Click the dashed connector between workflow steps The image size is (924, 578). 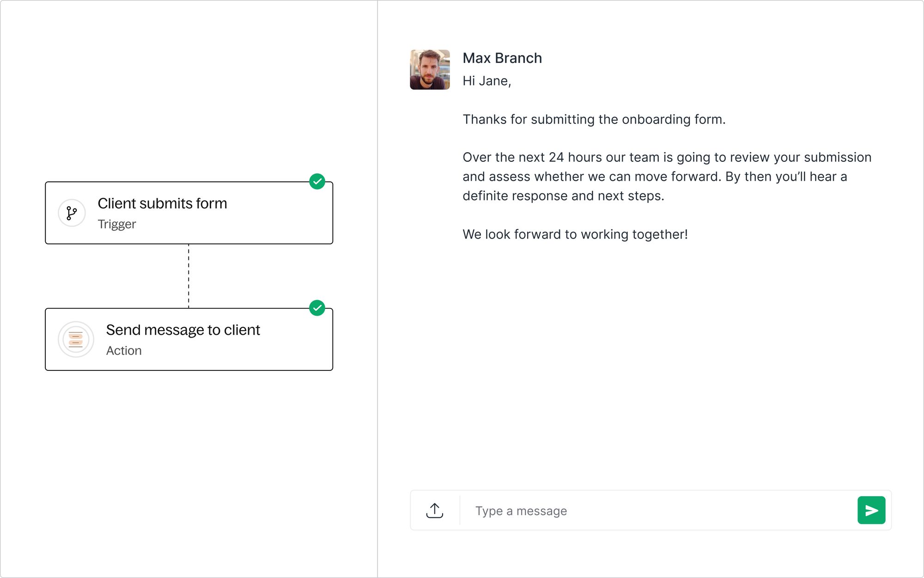[x=188, y=276]
